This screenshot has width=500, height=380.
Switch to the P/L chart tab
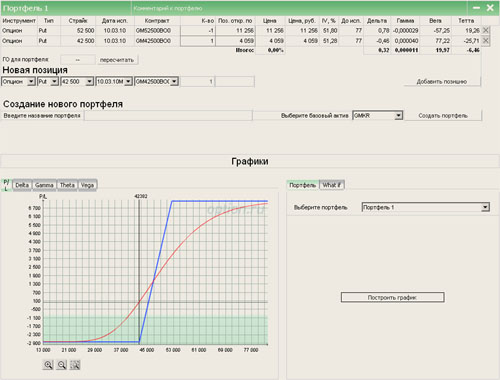(x=6, y=185)
